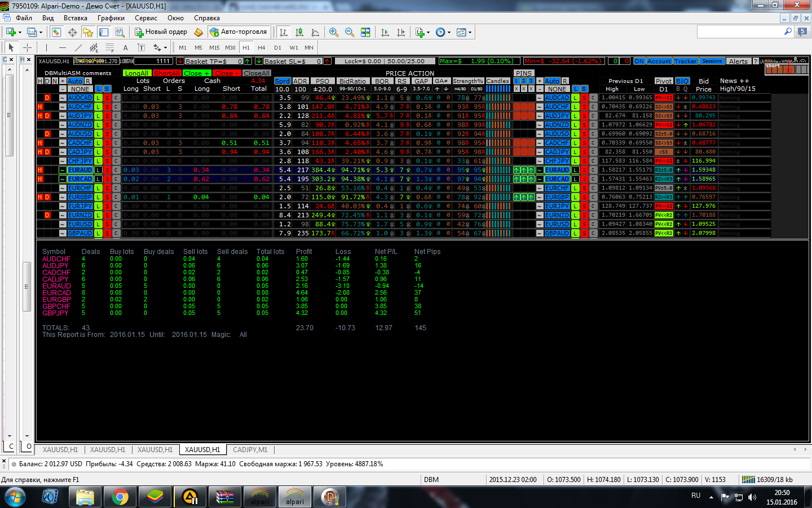Click ShortAll red button

tap(166, 73)
